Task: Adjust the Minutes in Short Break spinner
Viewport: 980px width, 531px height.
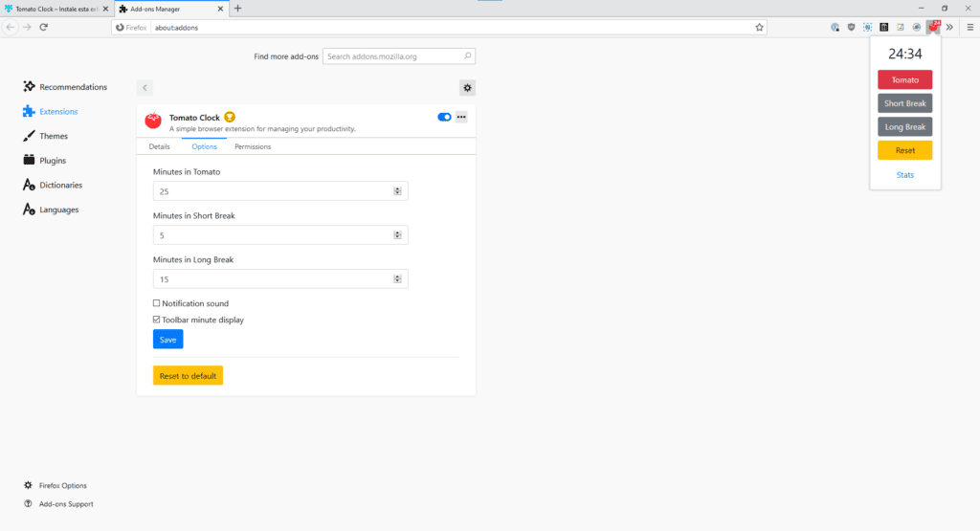Action: coord(397,235)
